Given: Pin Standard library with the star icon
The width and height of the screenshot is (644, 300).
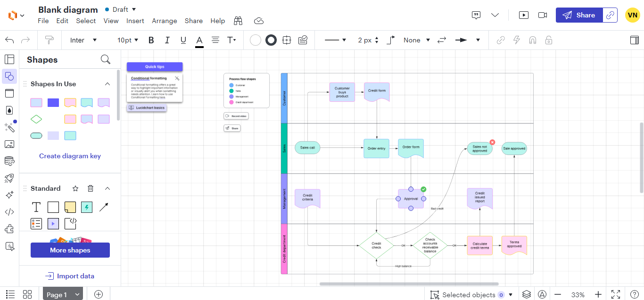Looking at the screenshot, I should (x=75, y=188).
